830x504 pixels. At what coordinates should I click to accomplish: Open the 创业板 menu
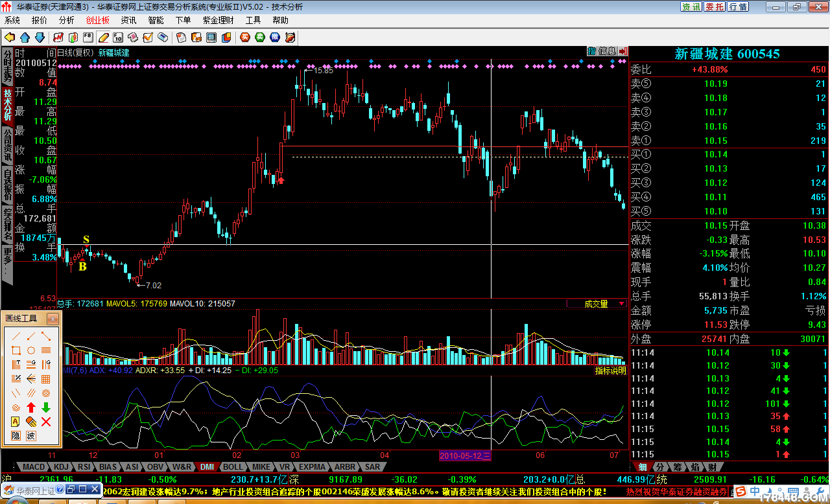(x=98, y=20)
